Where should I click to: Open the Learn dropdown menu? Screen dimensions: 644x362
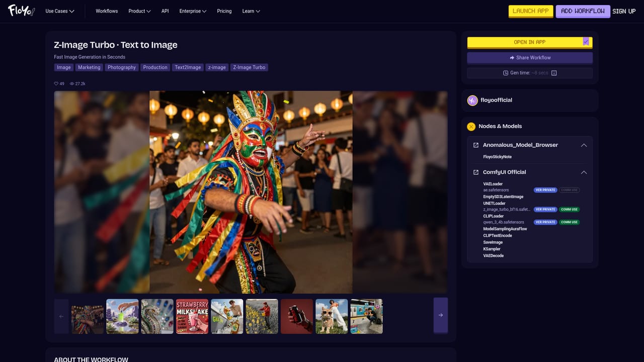[x=251, y=11]
